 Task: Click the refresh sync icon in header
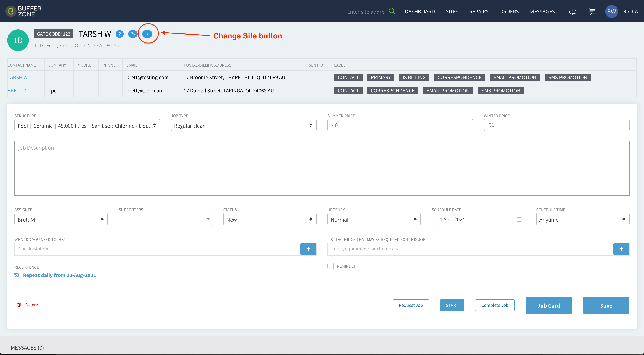pos(572,12)
